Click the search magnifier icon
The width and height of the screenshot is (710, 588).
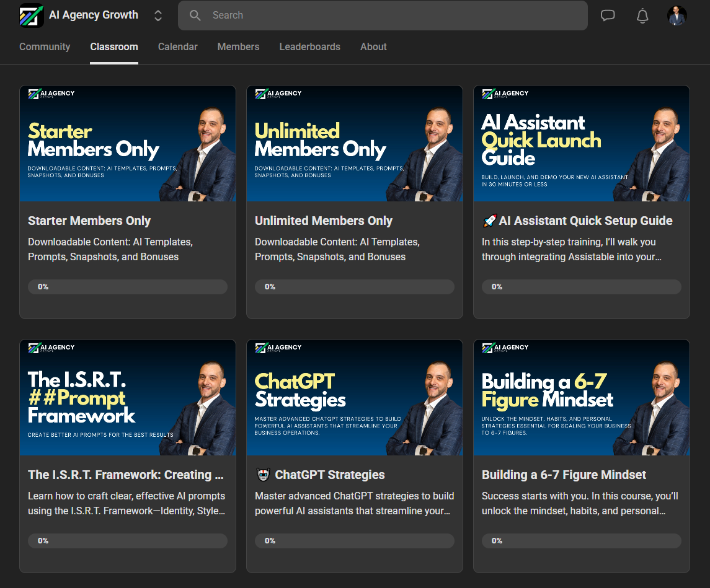[195, 15]
